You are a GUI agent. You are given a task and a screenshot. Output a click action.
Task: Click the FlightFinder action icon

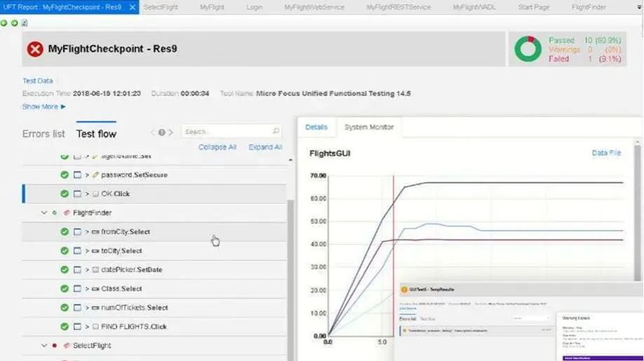click(67, 213)
